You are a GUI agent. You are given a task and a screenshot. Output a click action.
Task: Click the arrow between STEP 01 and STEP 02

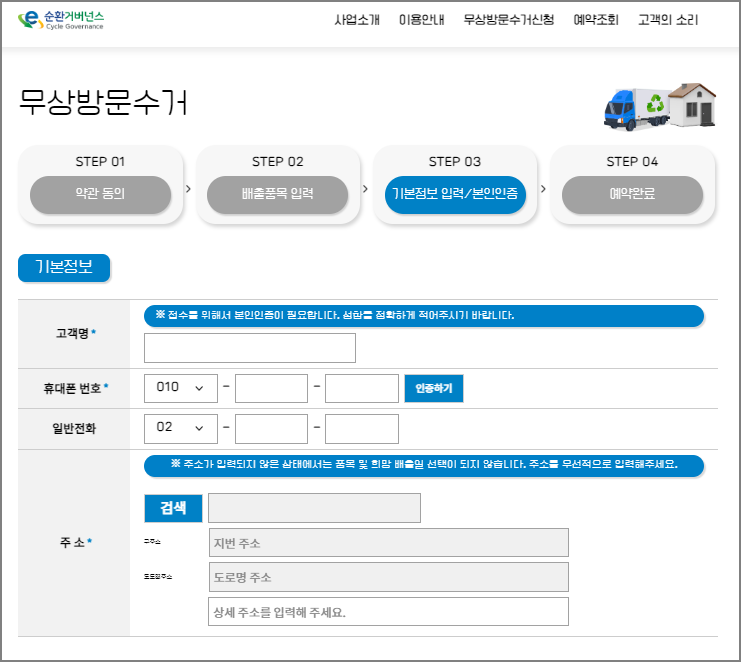[x=188, y=189]
